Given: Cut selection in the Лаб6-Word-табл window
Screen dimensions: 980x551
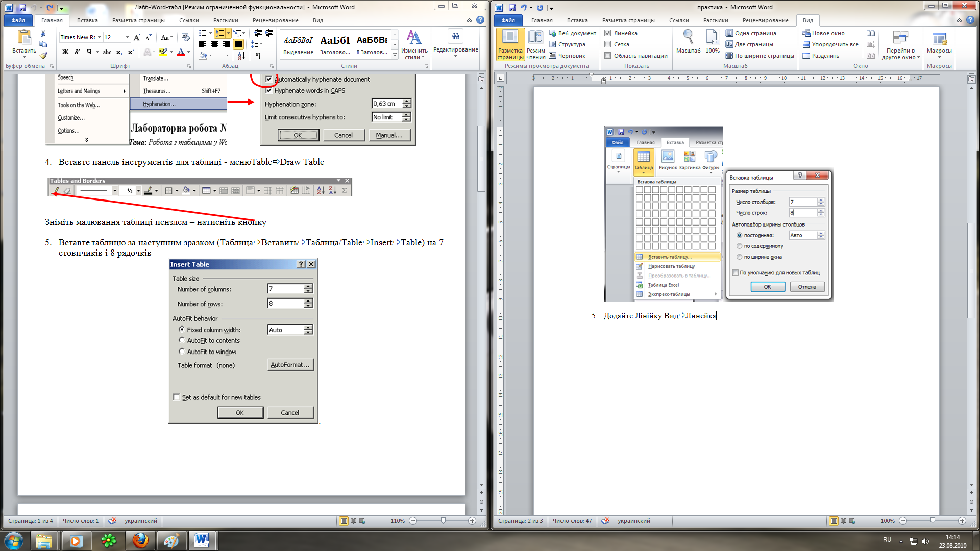Looking at the screenshot, I should 43,34.
